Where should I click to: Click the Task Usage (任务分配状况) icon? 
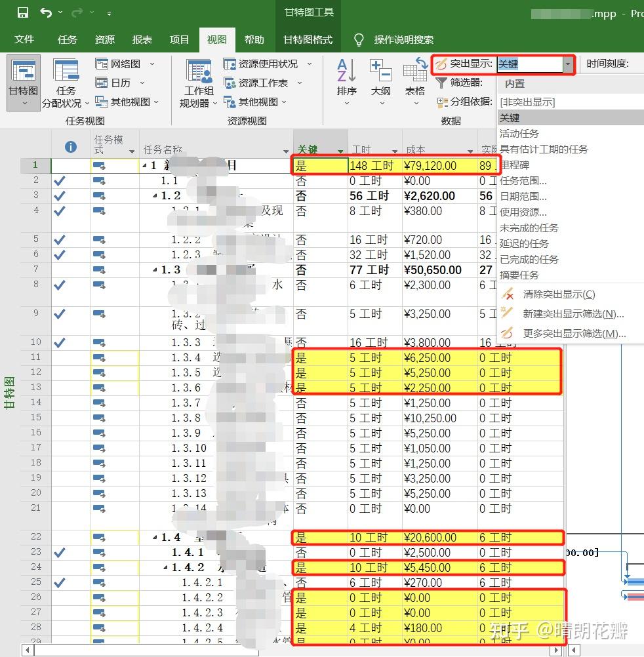click(x=66, y=70)
